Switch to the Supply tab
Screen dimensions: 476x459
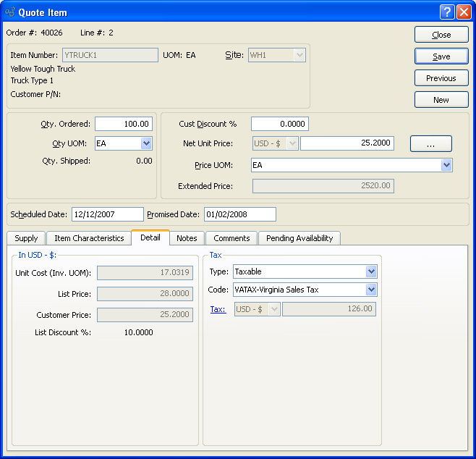pyautogui.click(x=26, y=238)
